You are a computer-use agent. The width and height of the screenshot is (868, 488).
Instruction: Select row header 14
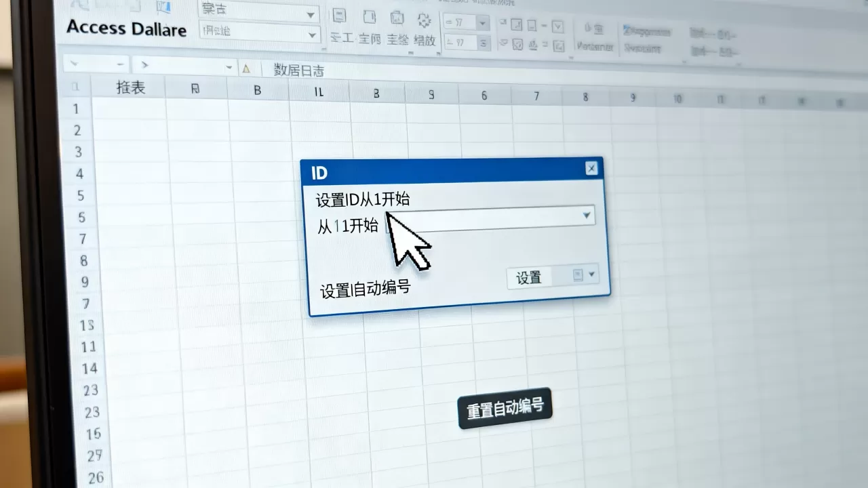90,369
